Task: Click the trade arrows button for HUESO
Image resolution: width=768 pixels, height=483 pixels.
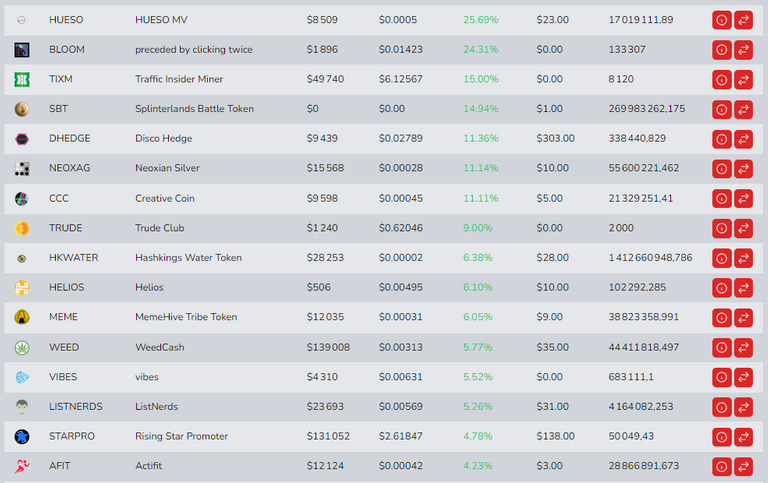Action: point(744,20)
